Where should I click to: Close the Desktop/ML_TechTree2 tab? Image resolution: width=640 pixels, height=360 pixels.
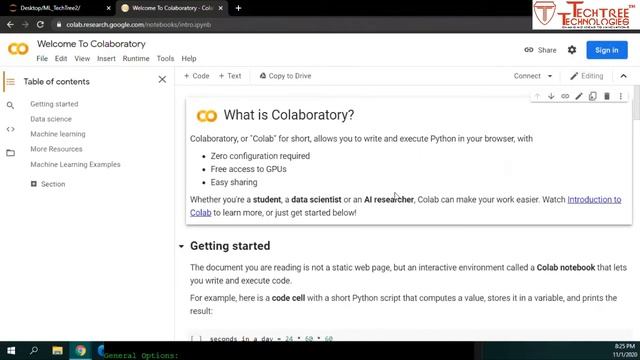click(x=108, y=8)
